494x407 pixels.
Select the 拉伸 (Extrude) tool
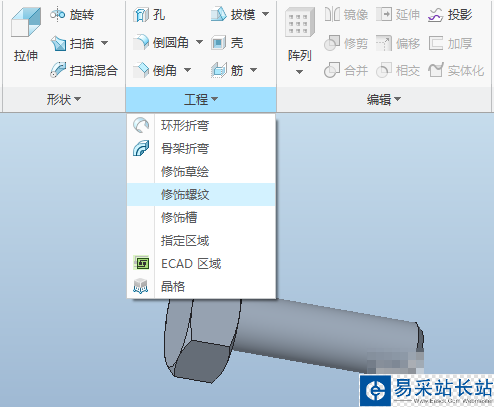[26, 35]
